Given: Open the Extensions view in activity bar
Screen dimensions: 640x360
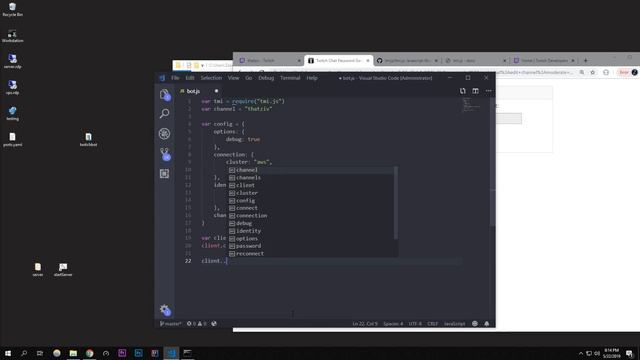Looking at the screenshot, I should tap(164, 174).
